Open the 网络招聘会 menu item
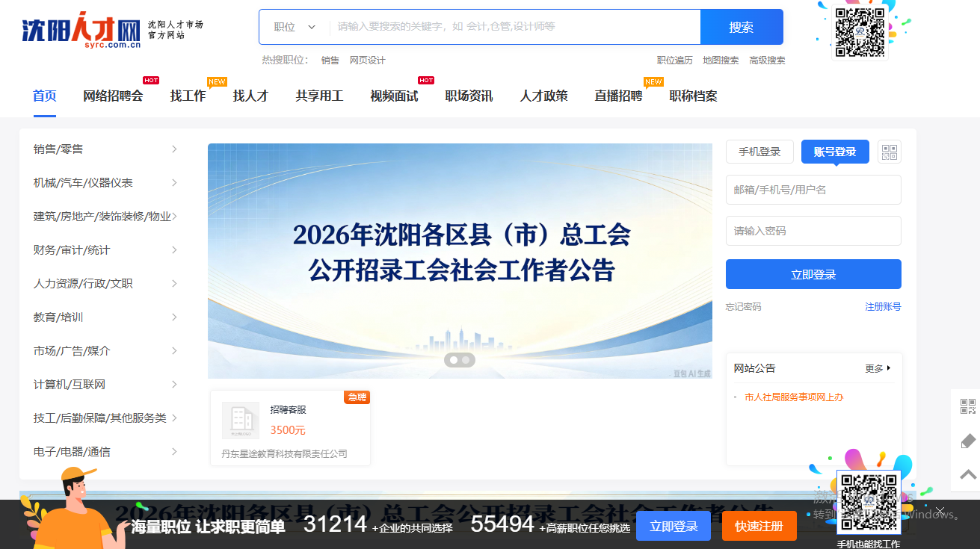Screen dimensions: 980x549 pos(113,96)
